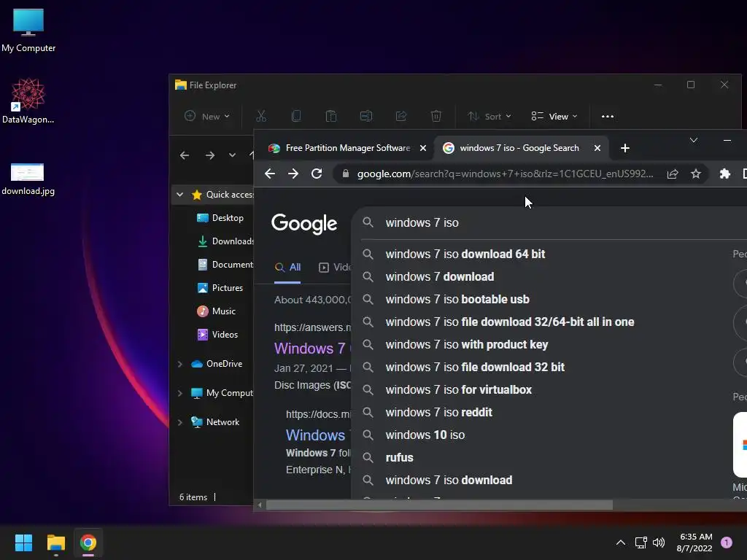The width and height of the screenshot is (747, 560).
Task: Click the Google logo
Action: point(304,224)
